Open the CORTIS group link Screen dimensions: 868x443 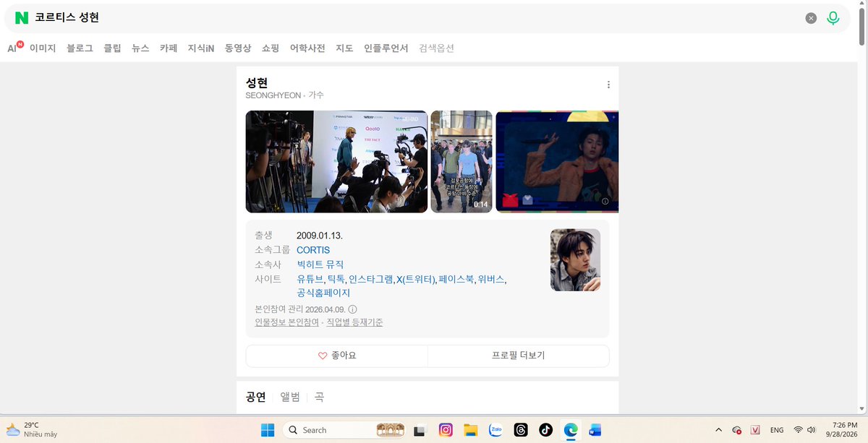tap(313, 250)
